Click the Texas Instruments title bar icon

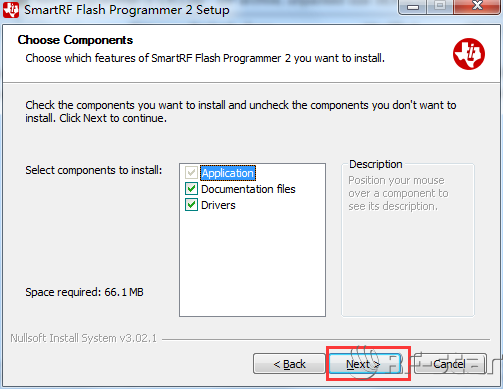tap(11, 10)
